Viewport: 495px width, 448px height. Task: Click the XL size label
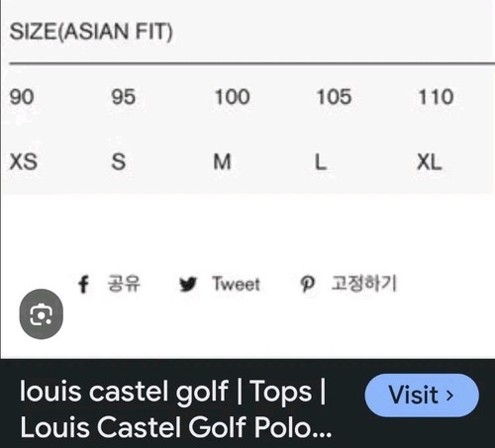click(x=429, y=162)
